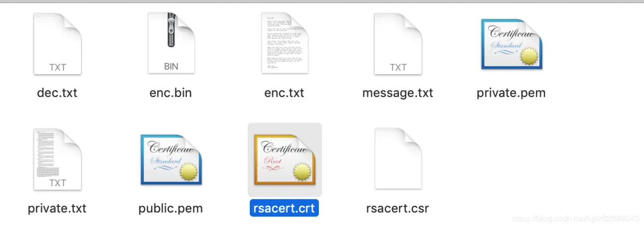Select the enc.txt document thumbnail
Viewport: 644px width, 228px height.
[x=284, y=44]
